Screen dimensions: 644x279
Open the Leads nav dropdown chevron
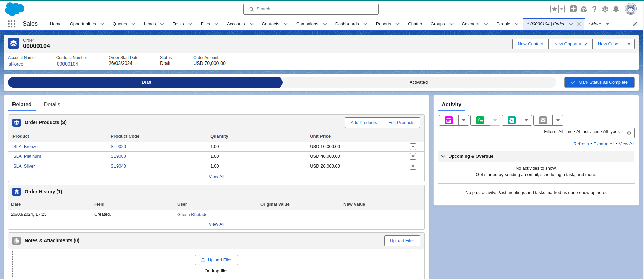[x=162, y=24]
